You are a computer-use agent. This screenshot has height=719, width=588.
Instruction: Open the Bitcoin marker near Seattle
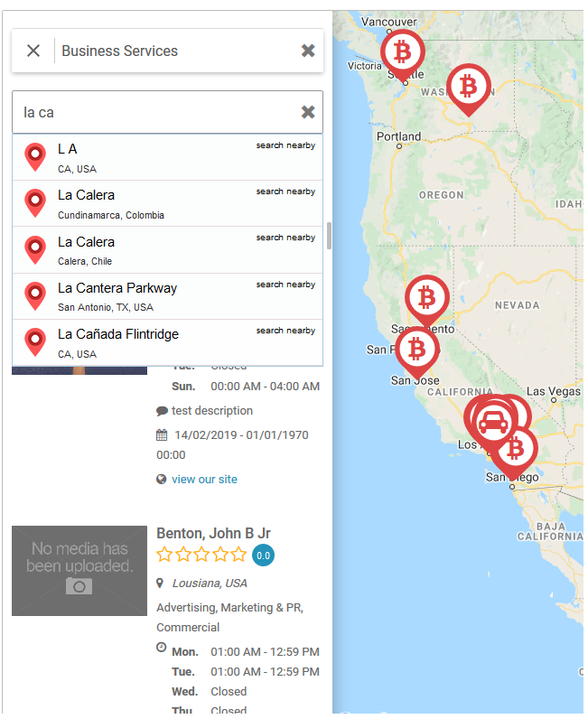pos(403,53)
